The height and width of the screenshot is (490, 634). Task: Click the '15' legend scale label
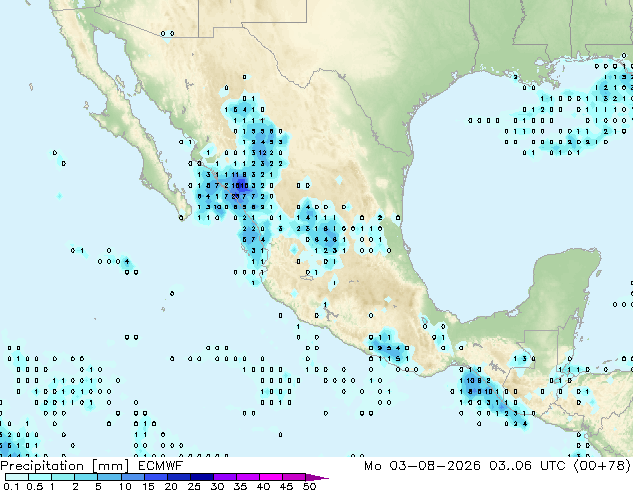tap(148, 486)
